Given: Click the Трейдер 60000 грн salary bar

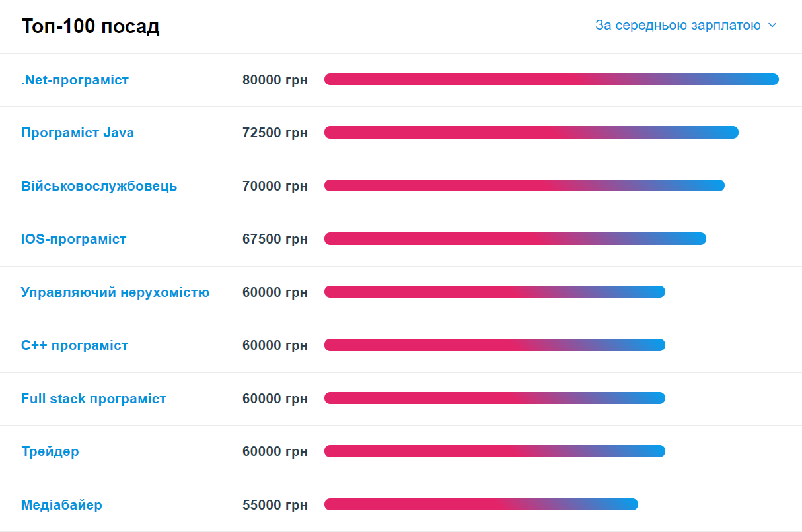Looking at the screenshot, I should point(494,451).
